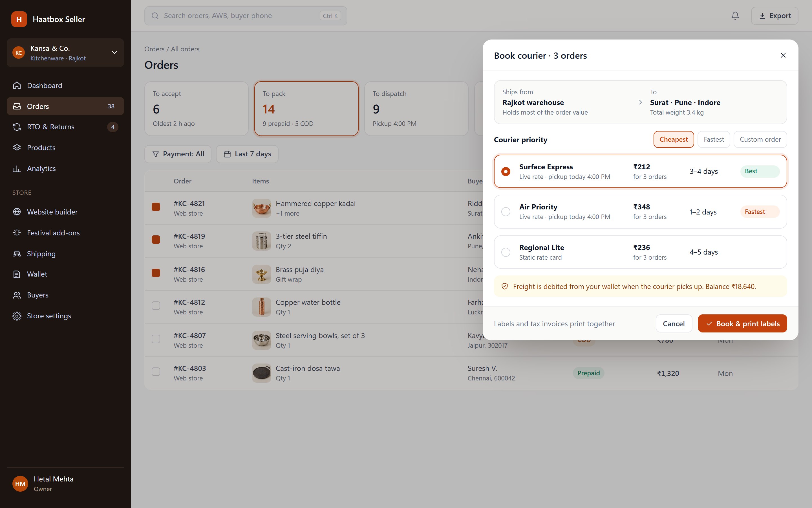The height and width of the screenshot is (508, 812).
Task: Check order #KC-4812 checkbox
Action: 156,306
